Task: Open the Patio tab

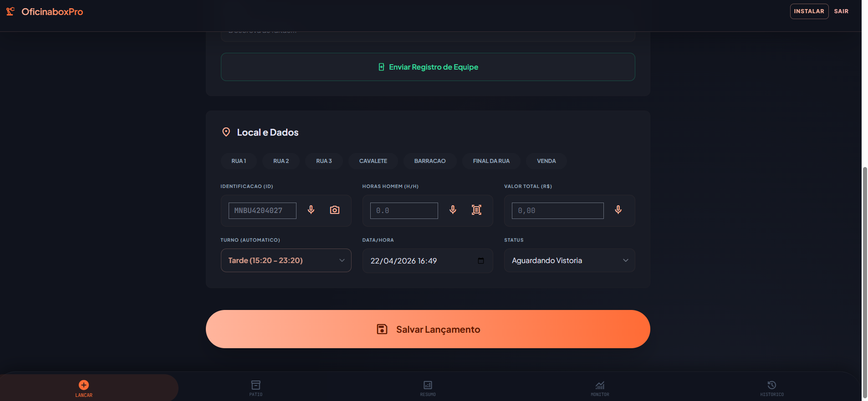Action: (256, 388)
